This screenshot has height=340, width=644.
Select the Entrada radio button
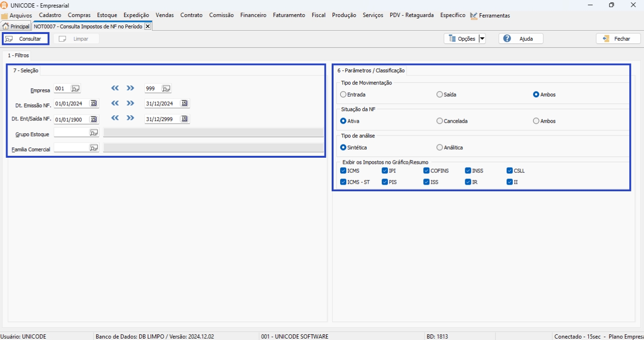(343, 94)
